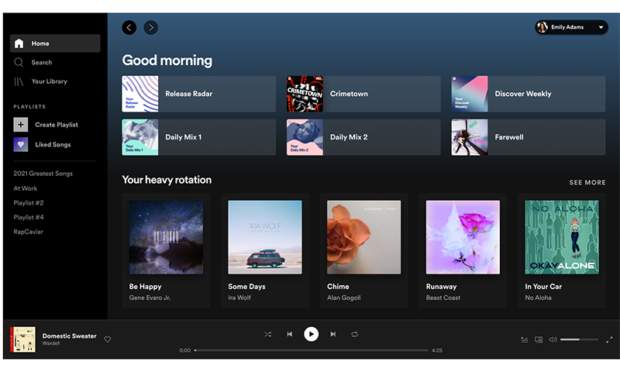Click the Your Library books icon

pos(19,81)
